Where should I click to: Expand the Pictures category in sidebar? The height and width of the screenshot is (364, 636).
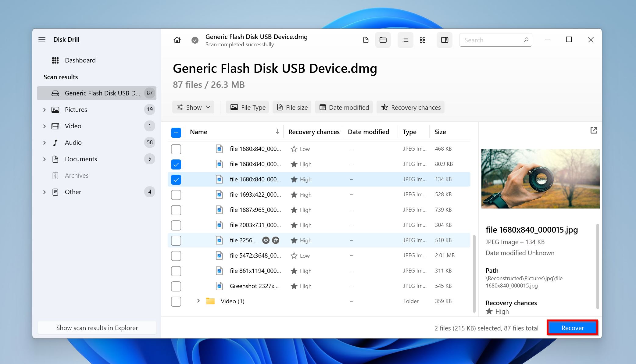pyautogui.click(x=44, y=110)
